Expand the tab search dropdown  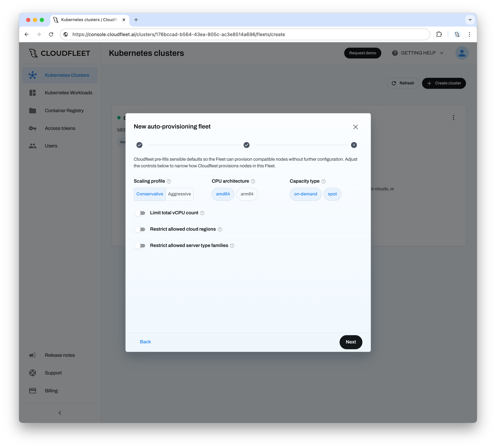tap(470, 20)
